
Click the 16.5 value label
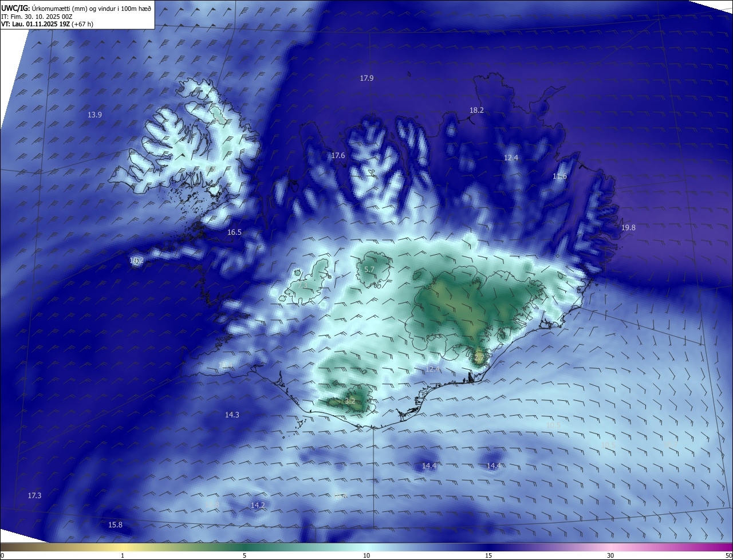pos(234,232)
